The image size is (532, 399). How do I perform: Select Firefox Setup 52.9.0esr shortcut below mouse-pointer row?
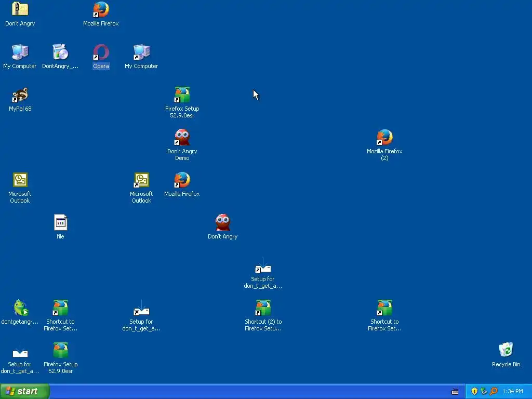coord(182,95)
